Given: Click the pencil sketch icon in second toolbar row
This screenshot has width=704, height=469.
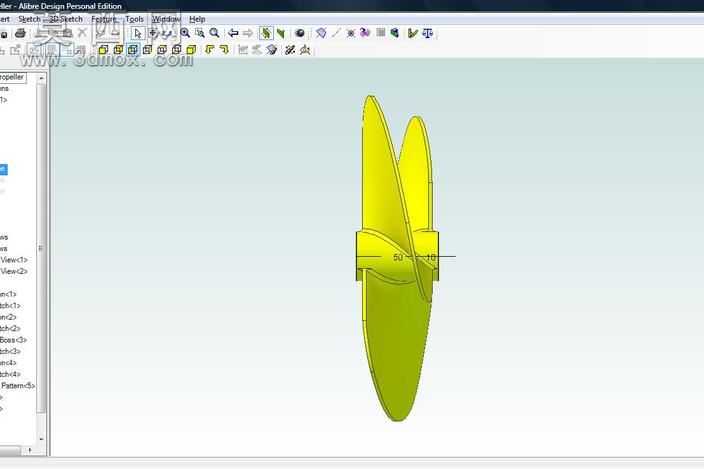Looking at the screenshot, I should pos(290,50).
